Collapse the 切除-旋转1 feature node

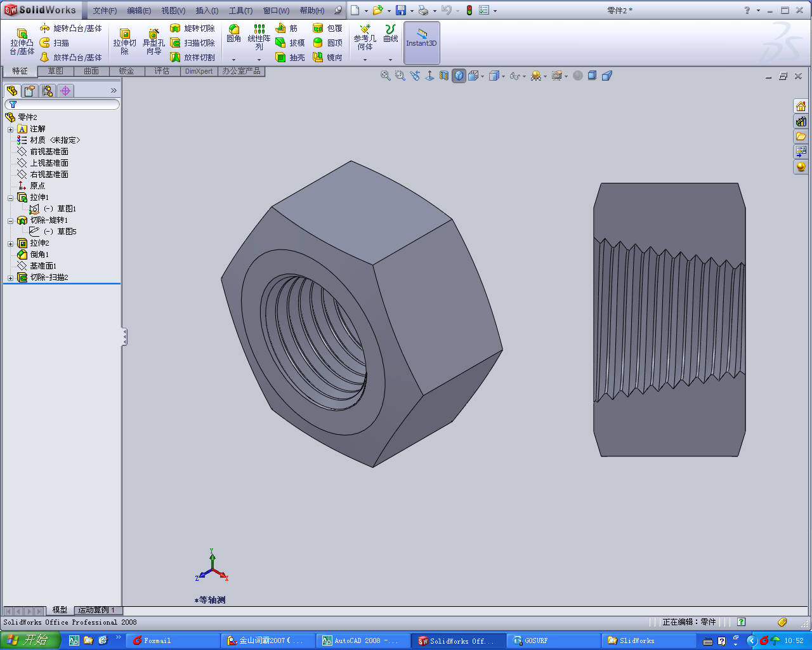[10, 221]
